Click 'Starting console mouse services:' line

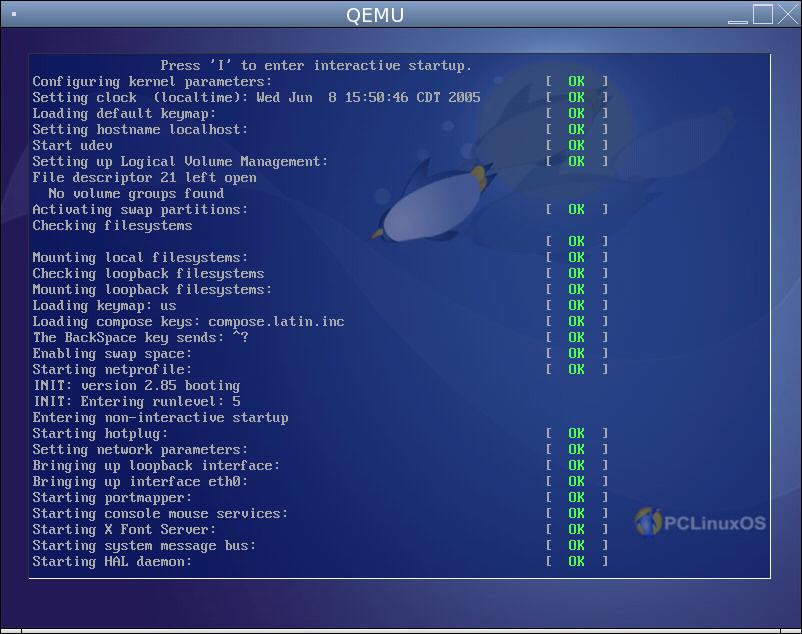pyautogui.click(x=160, y=514)
